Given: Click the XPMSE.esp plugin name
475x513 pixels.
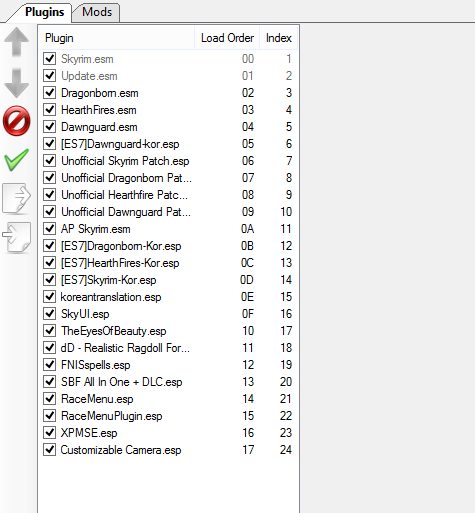Looking at the screenshot, I should pos(89,433).
